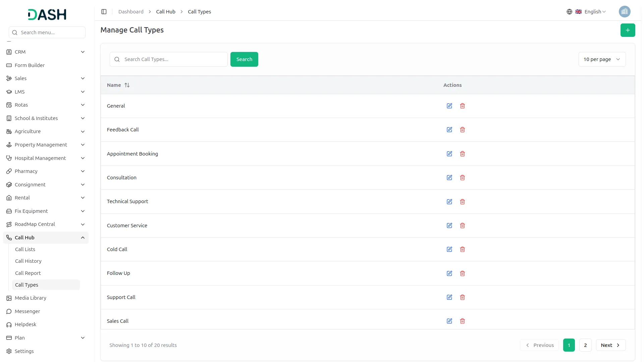
Task: Open the user avatar profile menu
Action: (x=624, y=12)
